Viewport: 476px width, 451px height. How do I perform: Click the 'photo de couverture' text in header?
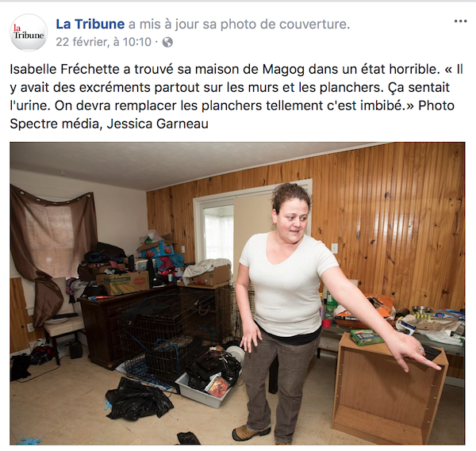[x=285, y=25]
